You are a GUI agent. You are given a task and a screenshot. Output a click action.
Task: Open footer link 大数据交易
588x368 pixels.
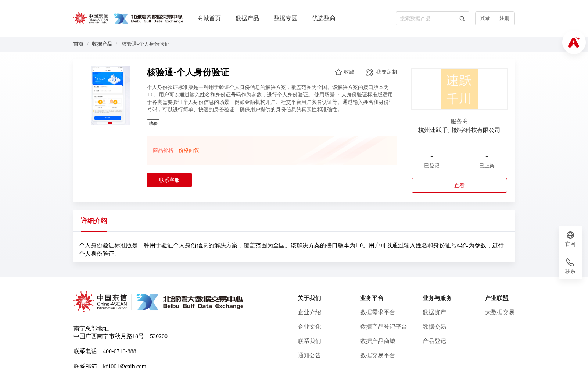click(500, 312)
